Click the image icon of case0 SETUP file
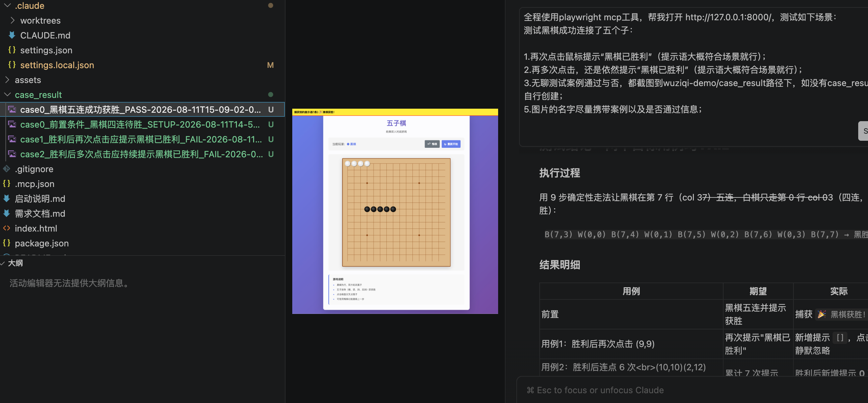The height and width of the screenshot is (403, 868). point(12,125)
